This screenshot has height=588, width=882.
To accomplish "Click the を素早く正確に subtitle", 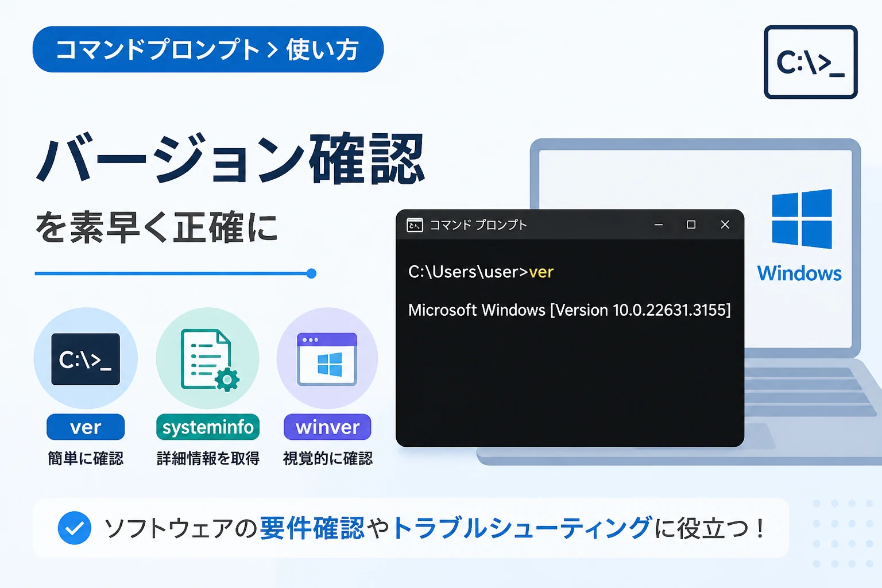I will point(157,227).
